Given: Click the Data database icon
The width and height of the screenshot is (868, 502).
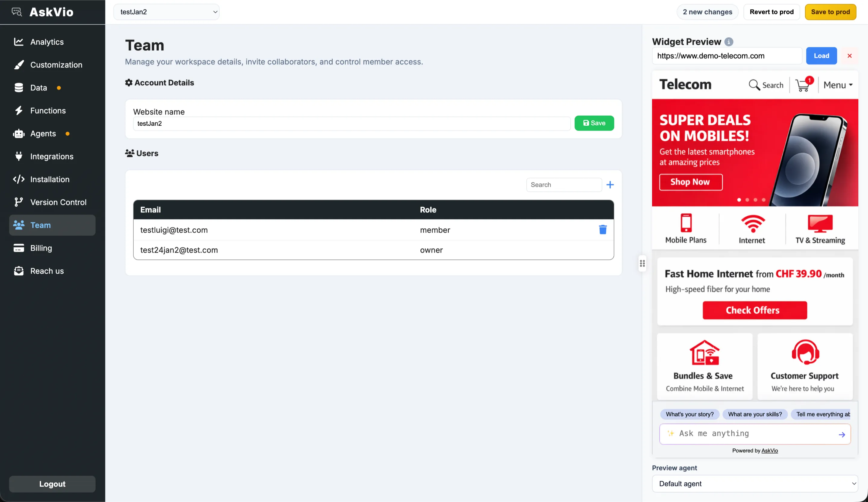Looking at the screenshot, I should [19, 88].
